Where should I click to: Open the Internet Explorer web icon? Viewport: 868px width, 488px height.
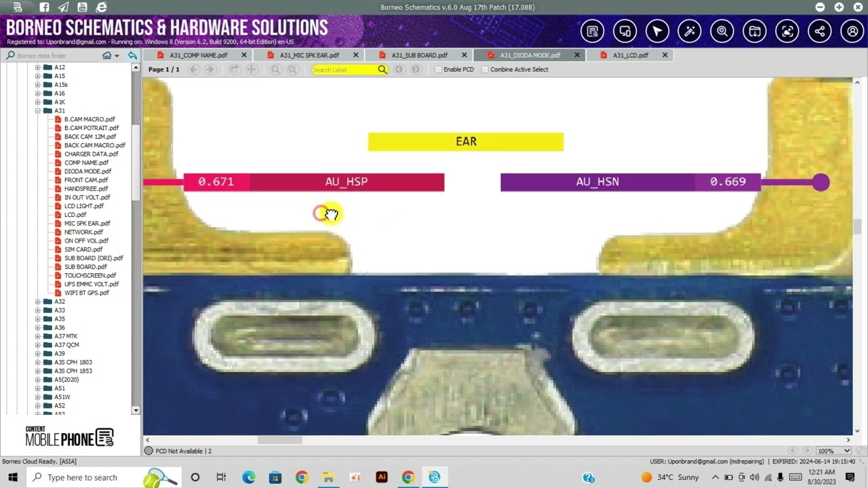coord(101,7)
